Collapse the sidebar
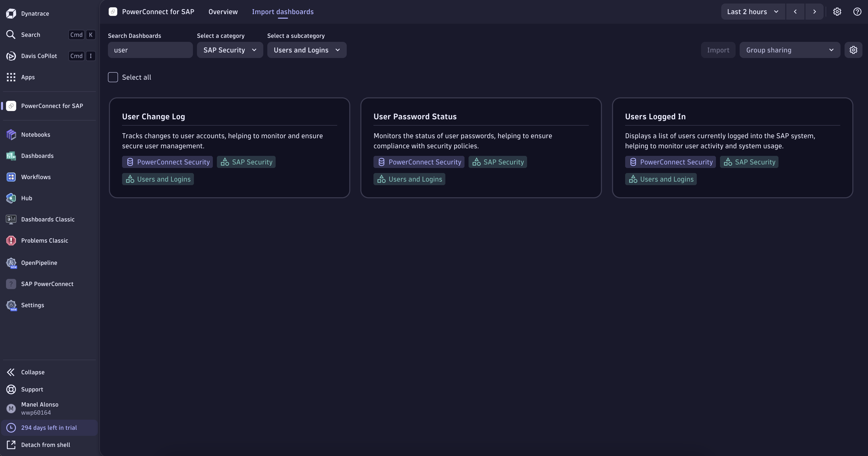 [x=11, y=372]
